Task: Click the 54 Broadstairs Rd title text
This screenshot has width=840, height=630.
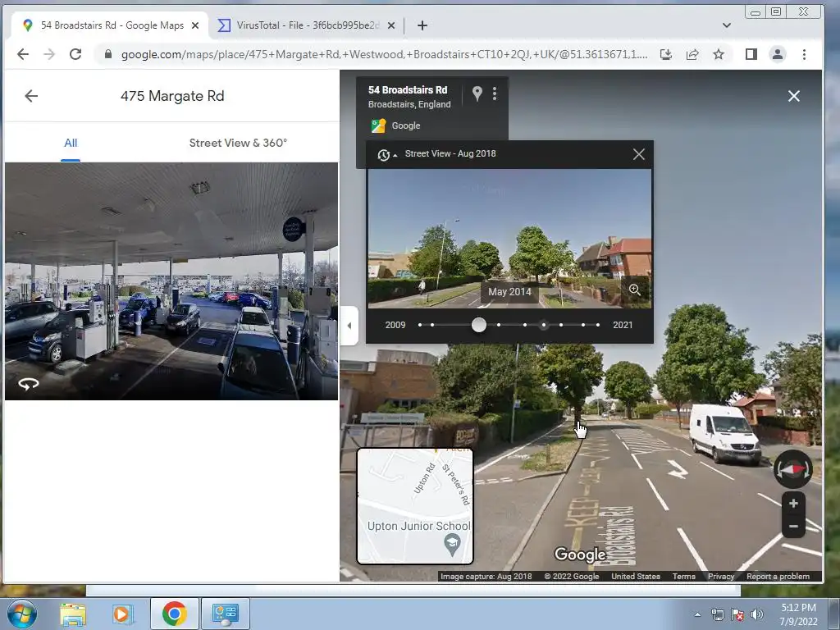Action: point(408,90)
